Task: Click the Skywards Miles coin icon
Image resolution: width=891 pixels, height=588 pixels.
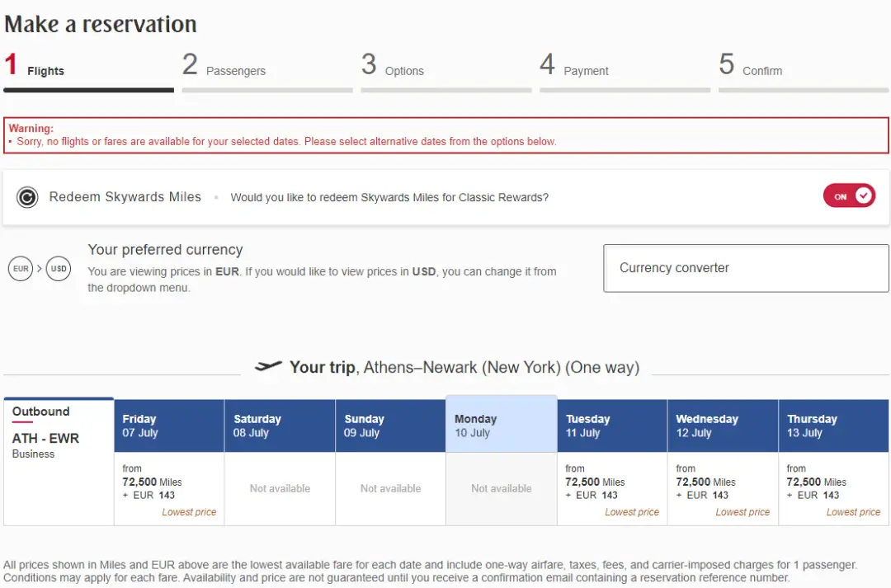Action: click(27, 198)
